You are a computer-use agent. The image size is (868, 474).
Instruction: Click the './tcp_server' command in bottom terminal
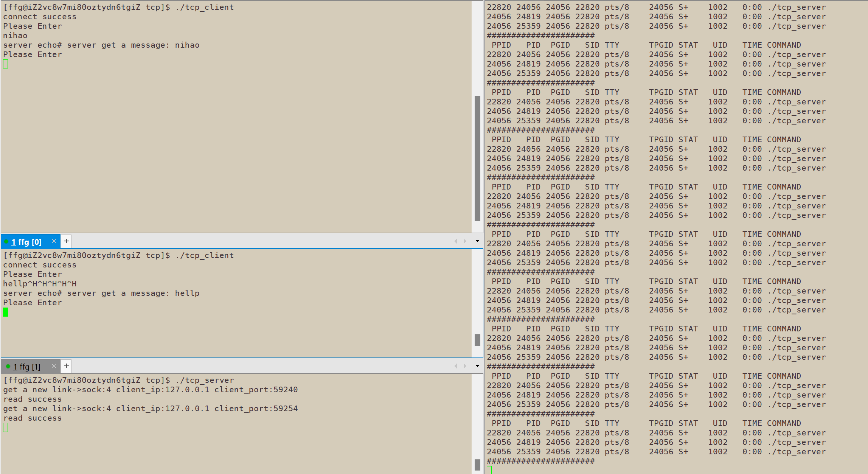[x=205, y=380]
